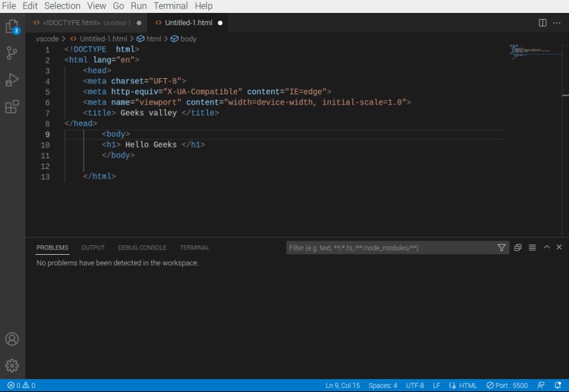Screen dimensions: 569x392
Task: Maximize the bottom panel with chevron
Action: (547, 248)
